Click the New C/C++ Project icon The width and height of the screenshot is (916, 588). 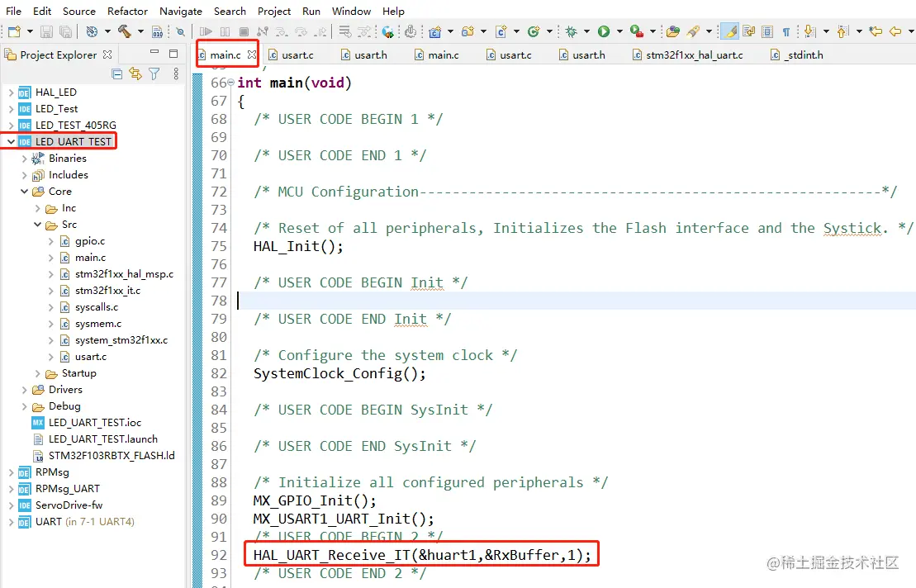click(x=434, y=31)
